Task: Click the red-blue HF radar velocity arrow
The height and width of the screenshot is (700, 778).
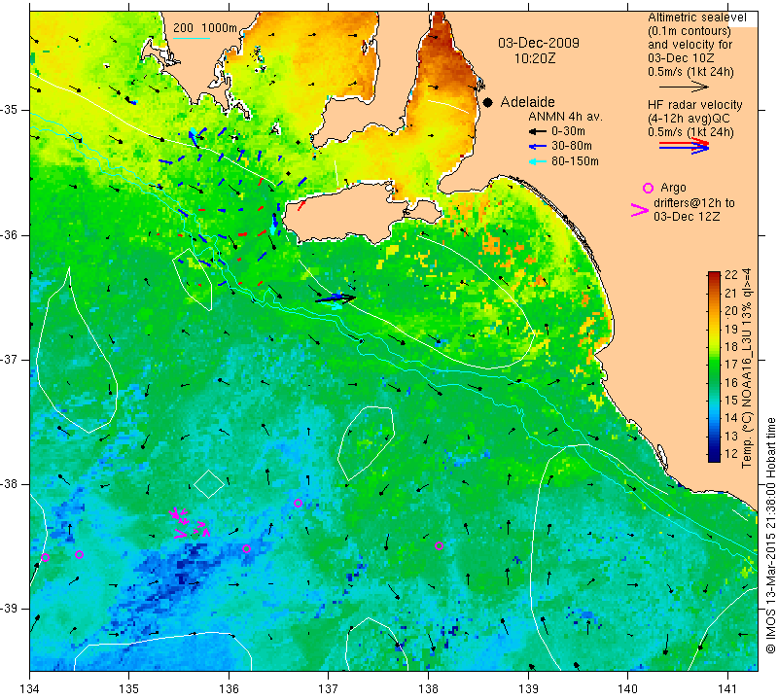Action: pos(684,146)
